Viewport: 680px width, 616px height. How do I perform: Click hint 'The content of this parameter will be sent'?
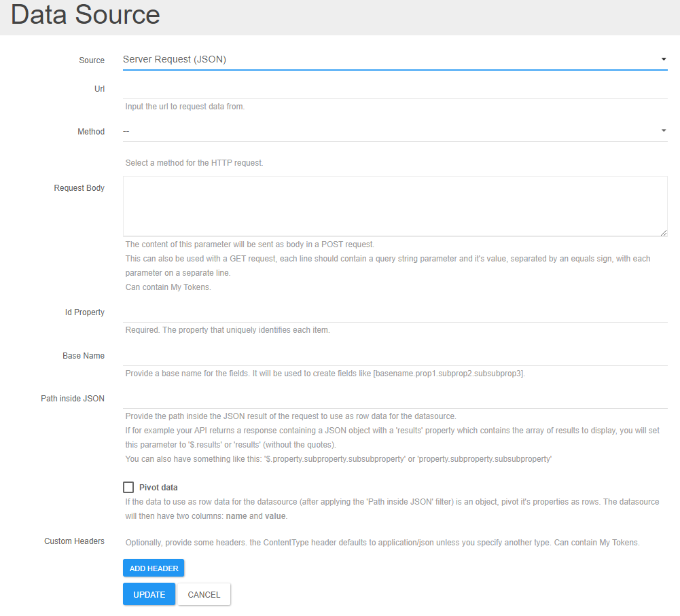(x=250, y=244)
